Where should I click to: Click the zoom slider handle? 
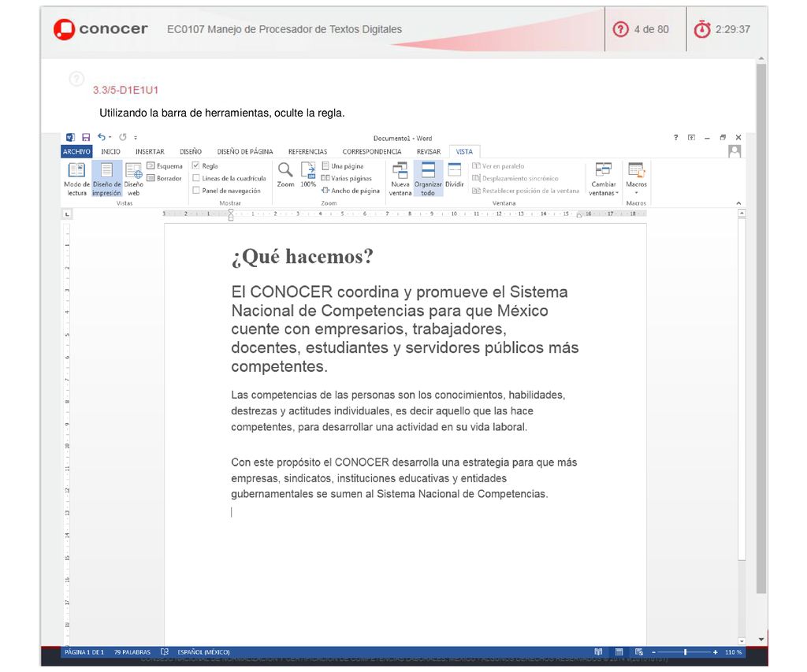pos(685,652)
